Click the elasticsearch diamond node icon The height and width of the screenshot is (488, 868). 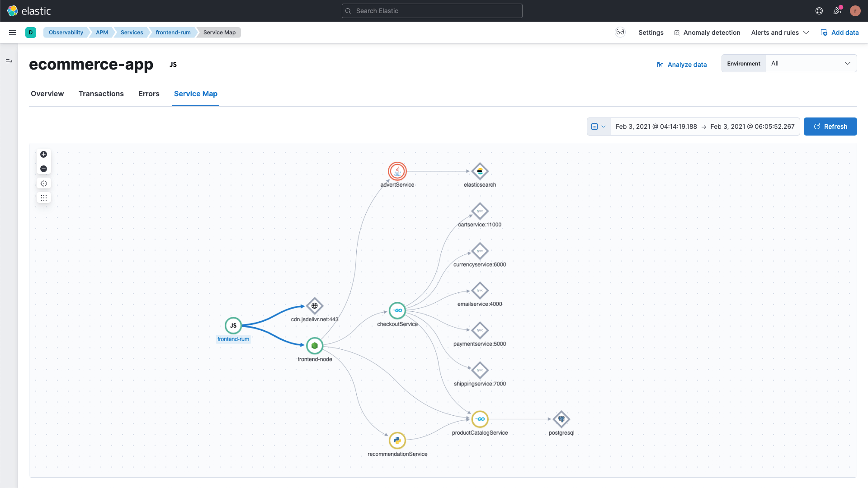(479, 171)
